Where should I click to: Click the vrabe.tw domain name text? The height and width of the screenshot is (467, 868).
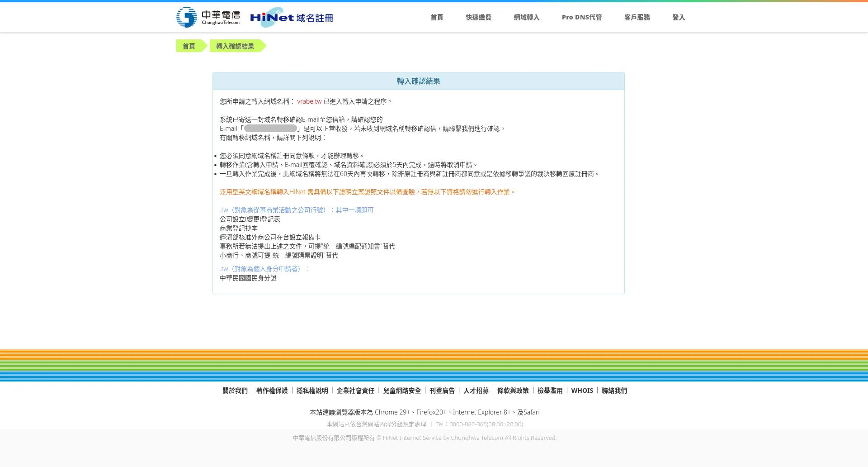tap(309, 101)
